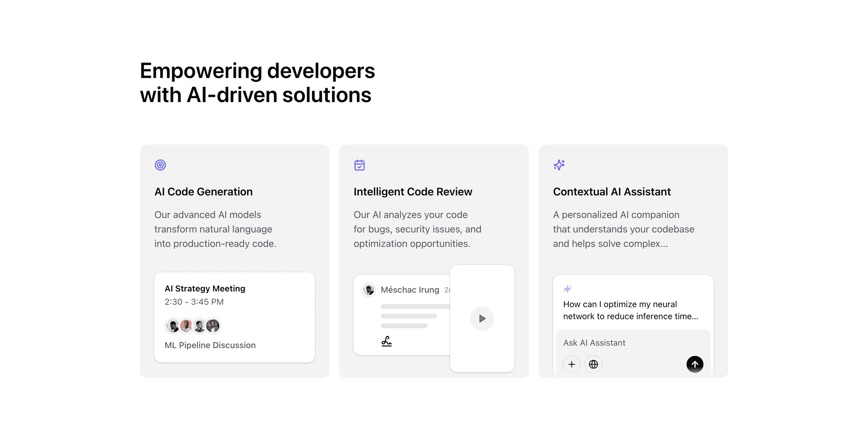Click the blue sparkles icon
The image size is (868, 436).
point(559,165)
